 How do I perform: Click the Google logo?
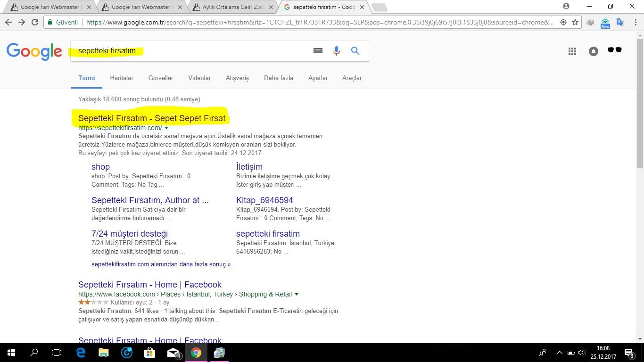(34, 51)
